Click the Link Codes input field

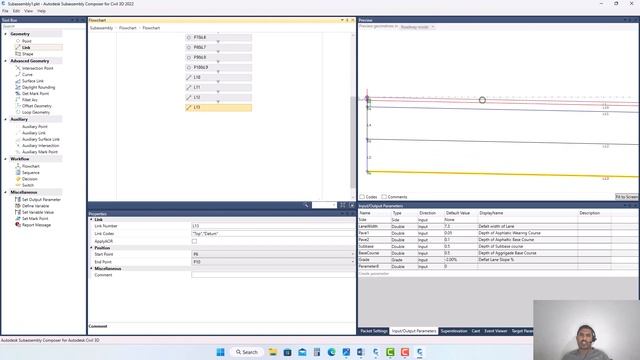[273, 233]
